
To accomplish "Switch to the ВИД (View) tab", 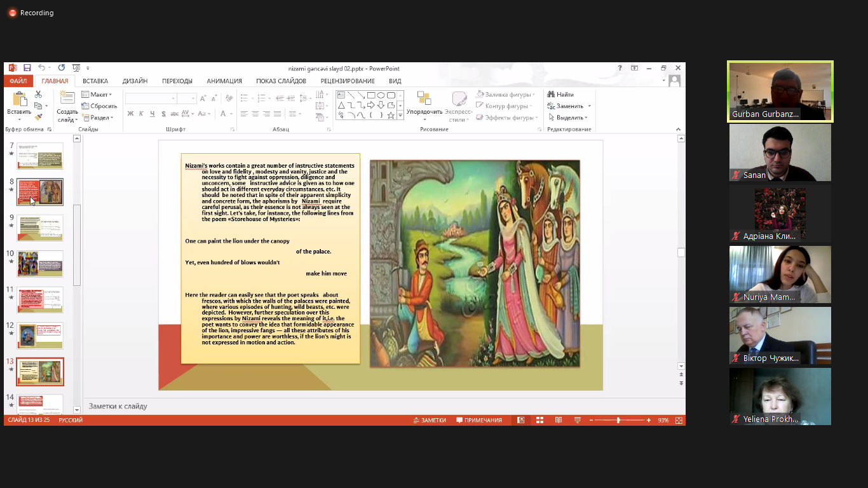I will [395, 81].
